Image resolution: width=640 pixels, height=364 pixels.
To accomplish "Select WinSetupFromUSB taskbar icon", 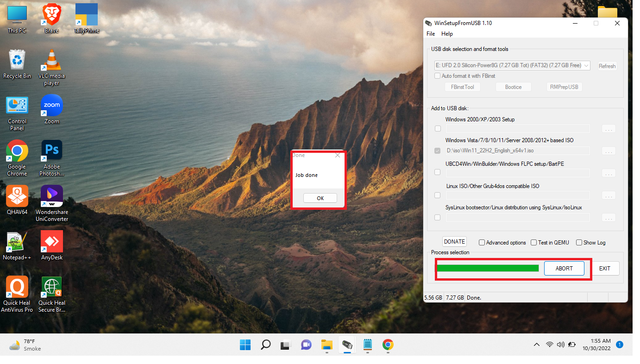I will pyautogui.click(x=347, y=345).
